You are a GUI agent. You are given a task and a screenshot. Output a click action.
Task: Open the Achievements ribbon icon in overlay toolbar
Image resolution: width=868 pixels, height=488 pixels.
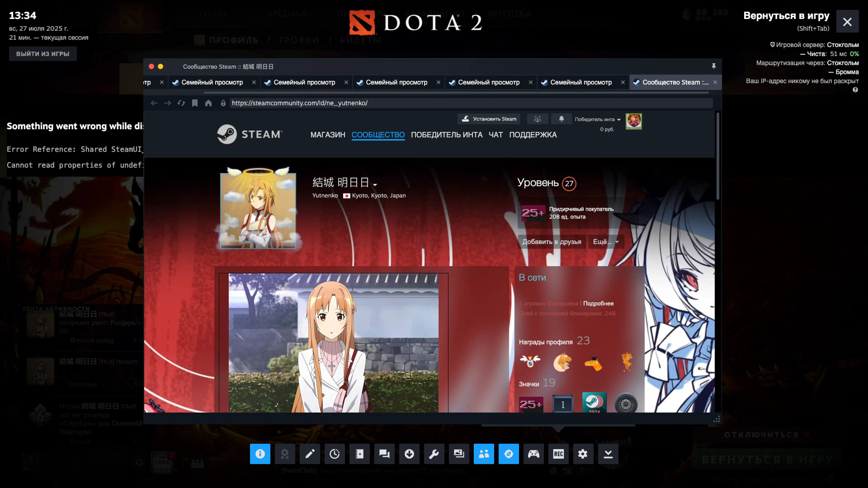pos(285,454)
